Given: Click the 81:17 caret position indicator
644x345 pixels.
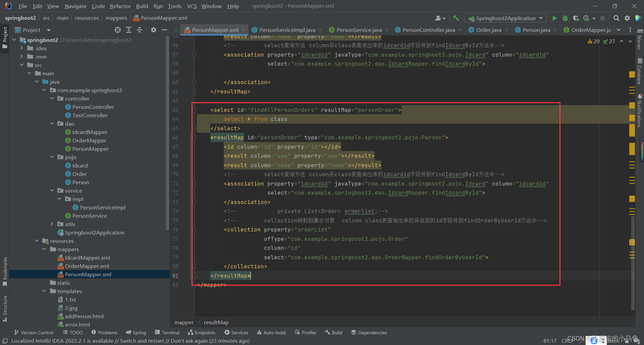Looking at the screenshot, I should (x=550, y=341).
